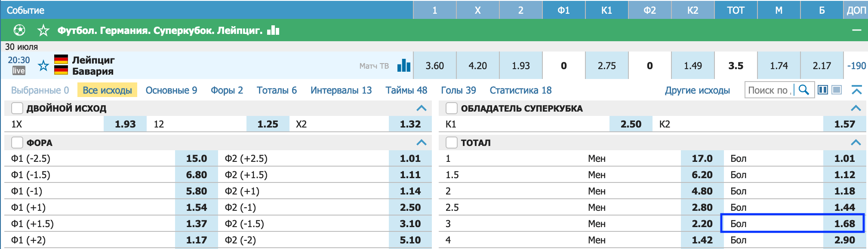The image size is (868, 249).
Task: Select total 3 Бол odds 1.68
Action: coord(792,224)
